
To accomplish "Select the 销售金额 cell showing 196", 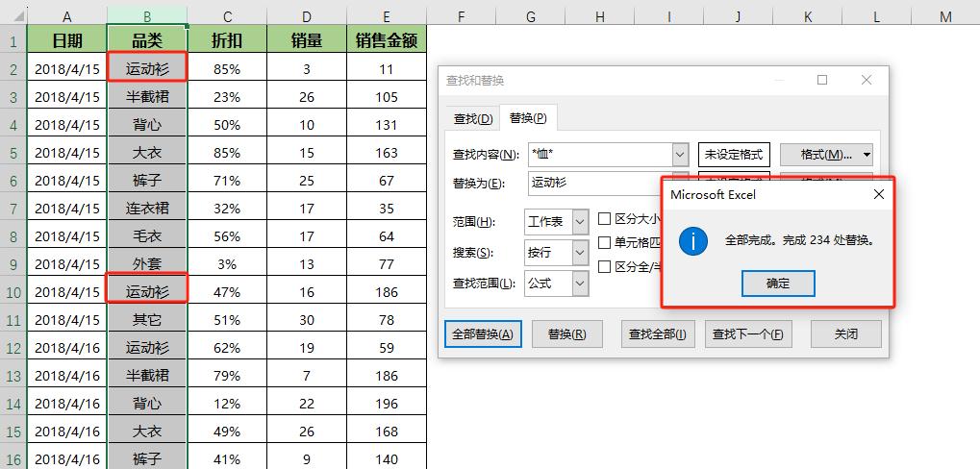I will click(387, 403).
